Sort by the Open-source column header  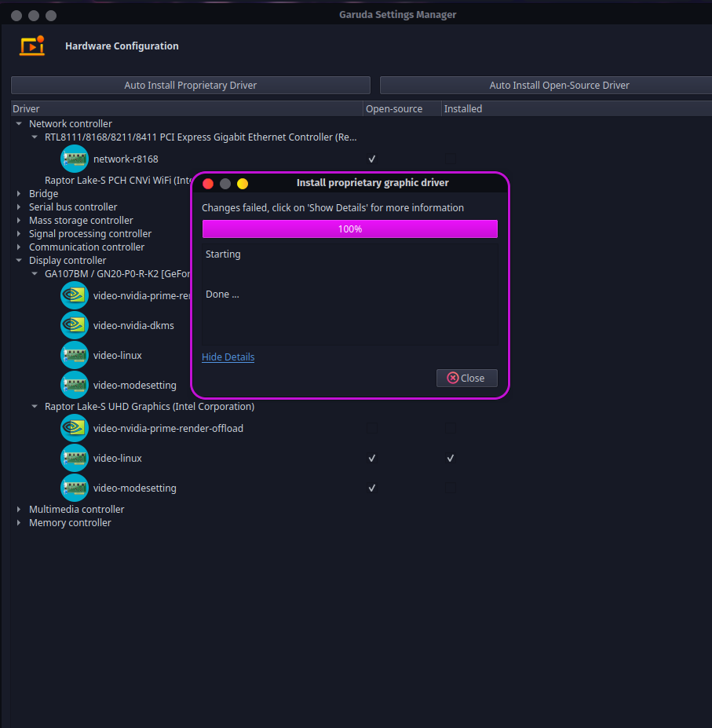[x=402, y=108]
